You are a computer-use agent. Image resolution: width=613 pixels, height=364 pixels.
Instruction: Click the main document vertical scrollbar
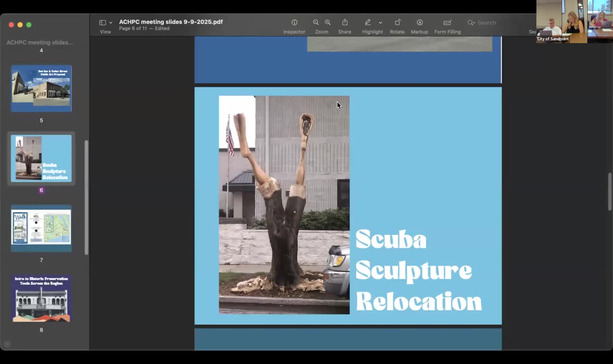610,192
